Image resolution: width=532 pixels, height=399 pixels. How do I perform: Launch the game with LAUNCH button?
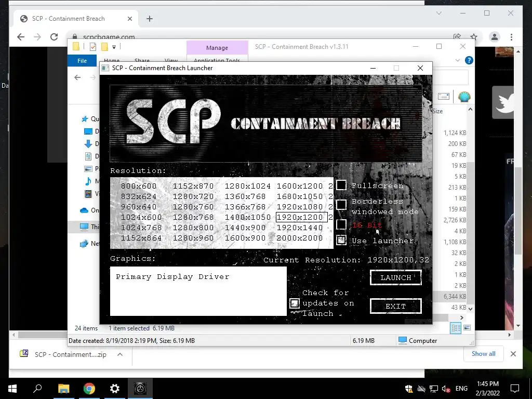395,277
